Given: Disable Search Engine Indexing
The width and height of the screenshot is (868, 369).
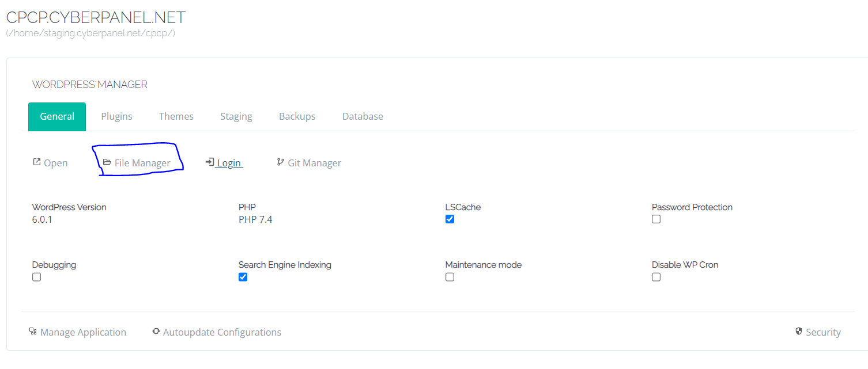Looking at the screenshot, I should [x=243, y=277].
